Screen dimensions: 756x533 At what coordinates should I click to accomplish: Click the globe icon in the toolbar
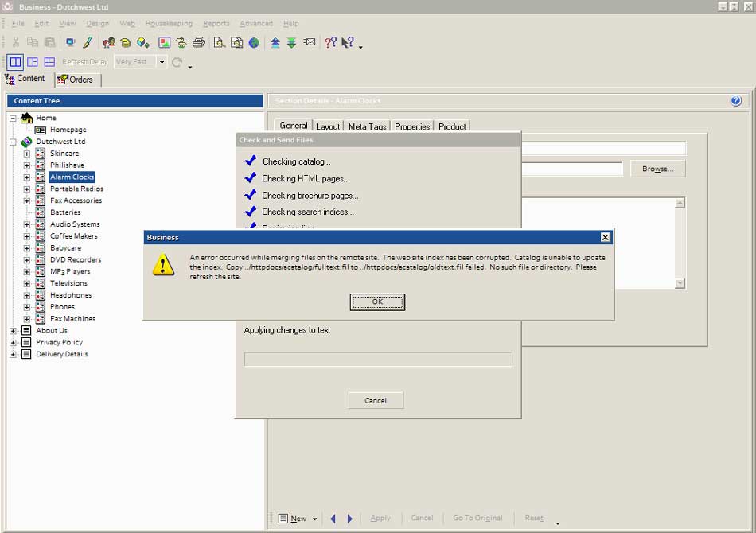click(x=254, y=42)
